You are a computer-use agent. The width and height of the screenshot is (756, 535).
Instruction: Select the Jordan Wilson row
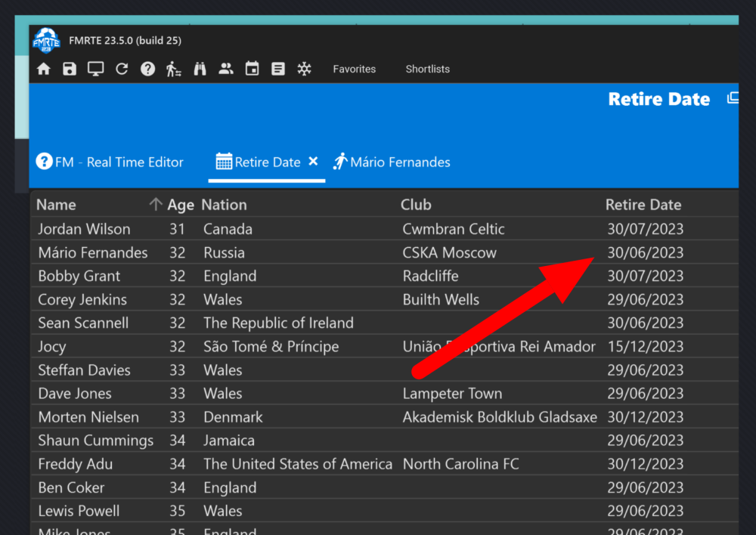(x=385, y=229)
